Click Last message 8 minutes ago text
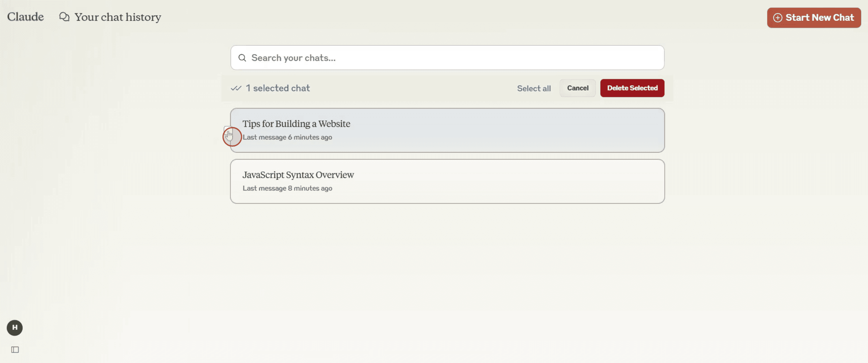The width and height of the screenshot is (868, 363). pyautogui.click(x=287, y=188)
